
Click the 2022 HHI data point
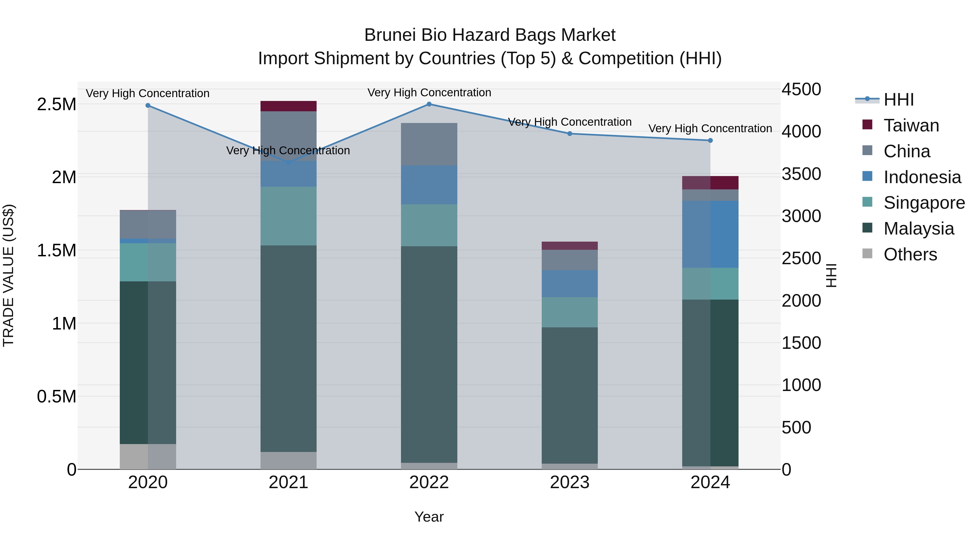pyautogui.click(x=429, y=104)
